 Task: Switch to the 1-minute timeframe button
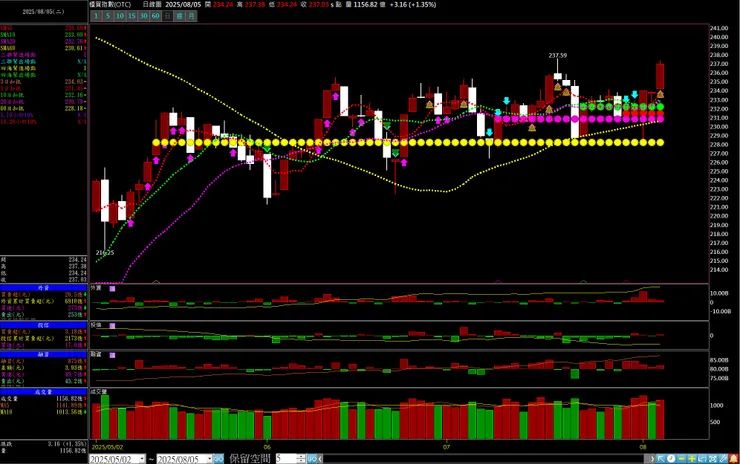pos(96,16)
